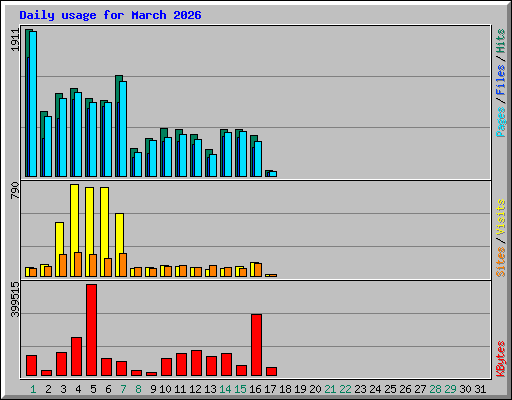
Task: Click the 'Files' legend label
Action: [501, 80]
